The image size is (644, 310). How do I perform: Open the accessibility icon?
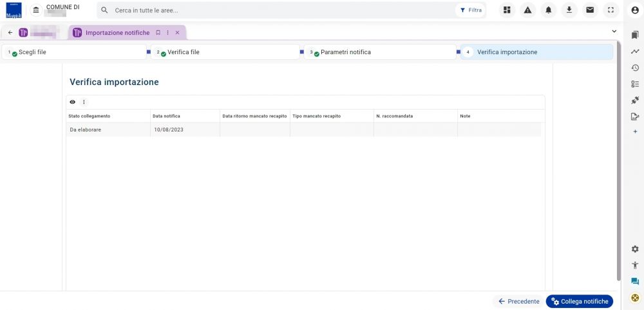tap(635, 265)
